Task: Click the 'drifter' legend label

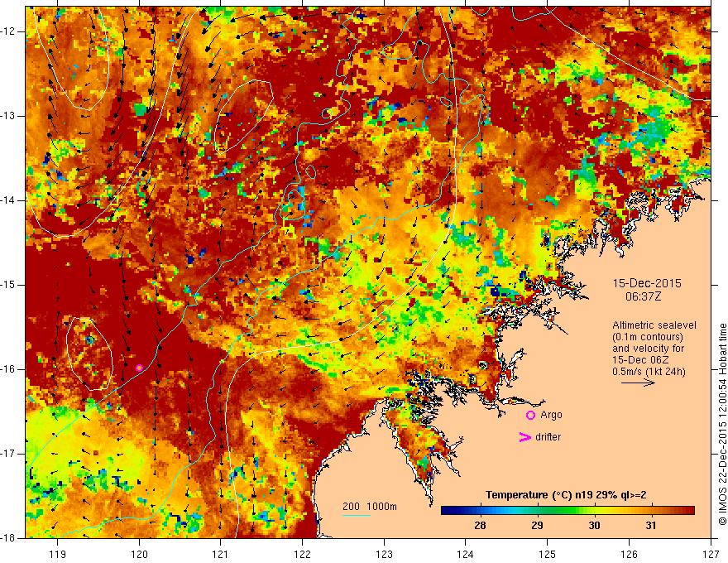Action: click(x=548, y=437)
